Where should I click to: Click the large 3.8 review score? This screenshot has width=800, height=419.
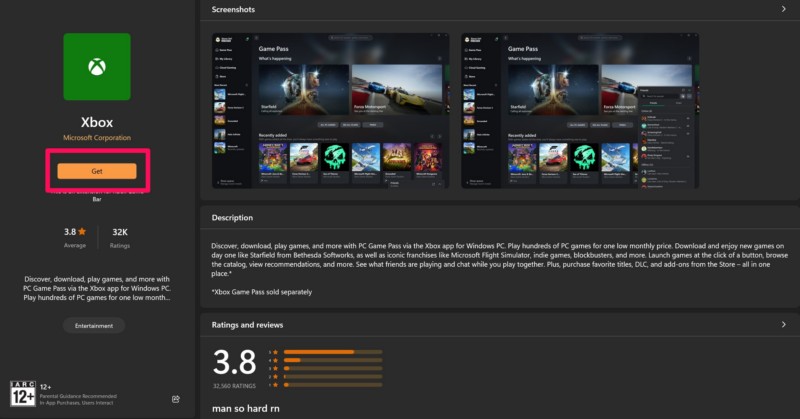234,362
